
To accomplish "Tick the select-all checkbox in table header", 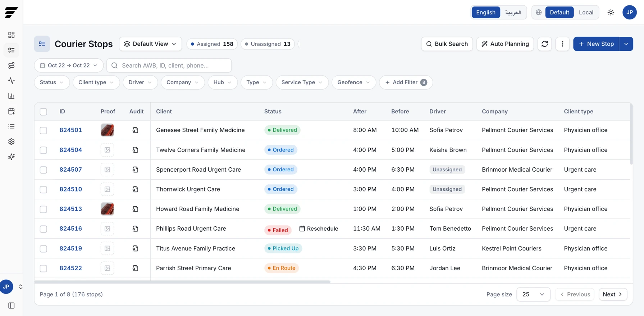I will 44,112.
